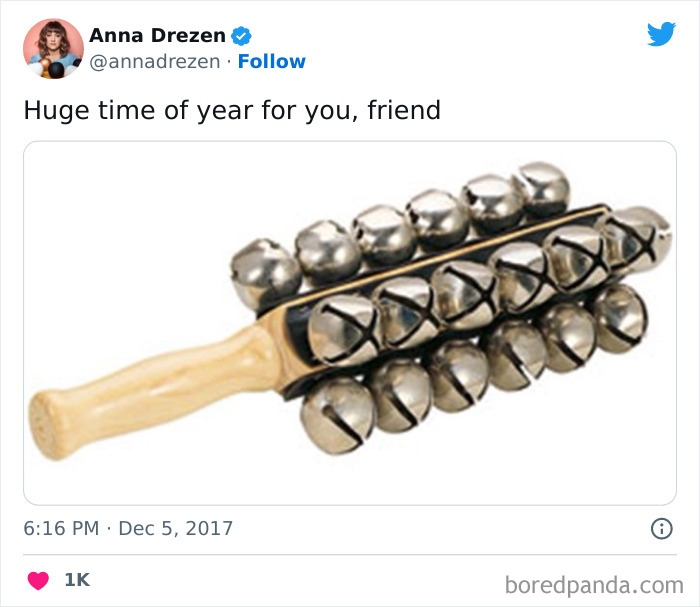Open Anna Drezen's profile avatar

coord(53,49)
